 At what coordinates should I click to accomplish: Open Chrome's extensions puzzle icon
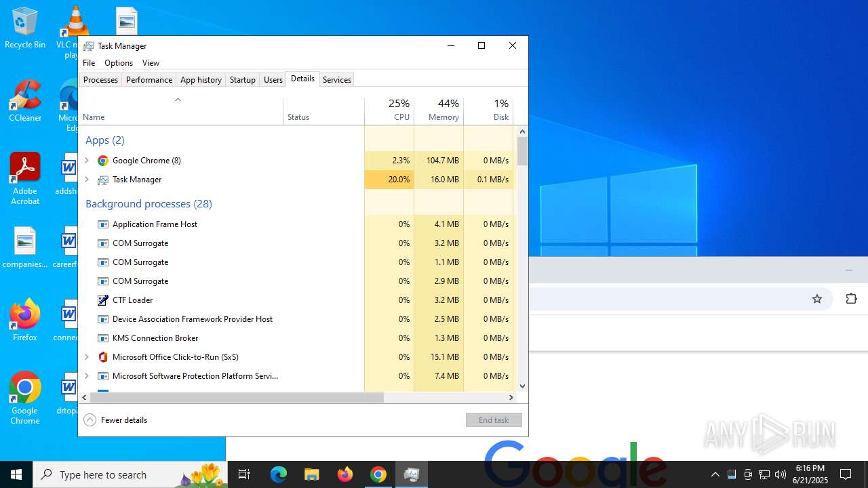pos(851,299)
